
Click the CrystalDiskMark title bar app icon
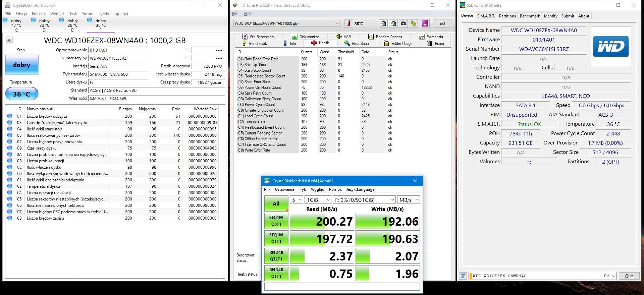point(267,181)
